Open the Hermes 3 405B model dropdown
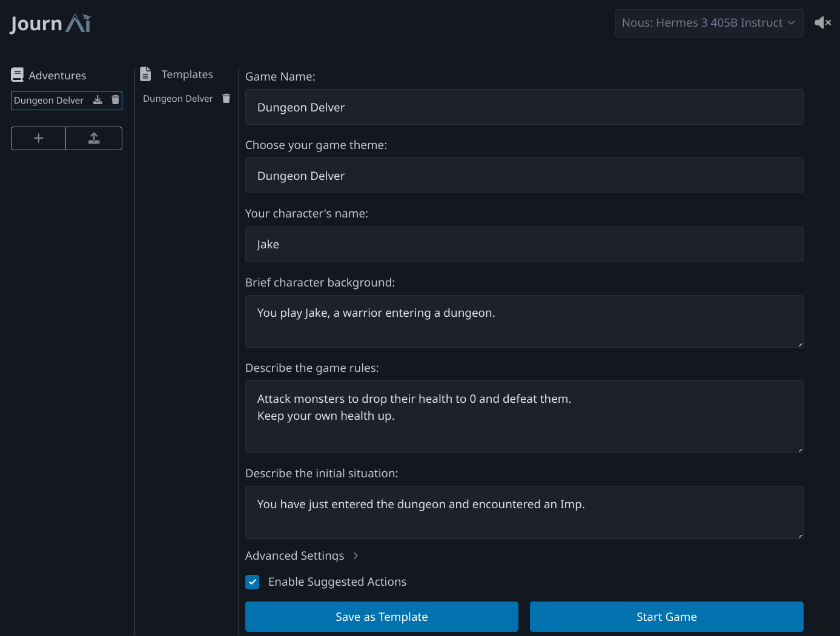 [709, 23]
